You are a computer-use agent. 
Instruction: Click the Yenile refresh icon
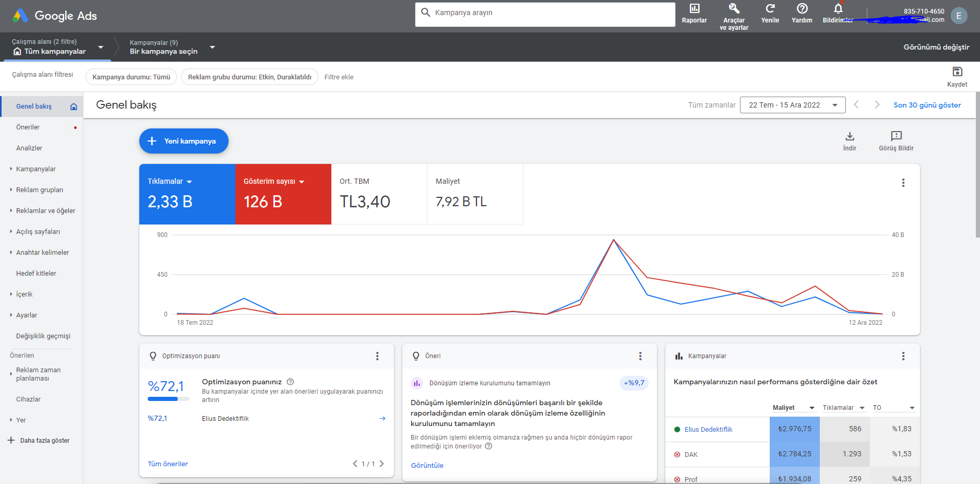tap(770, 9)
